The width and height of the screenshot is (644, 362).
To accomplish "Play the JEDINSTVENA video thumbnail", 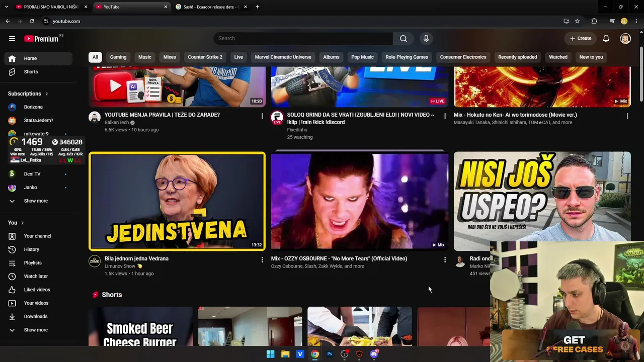I will (x=177, y=201).
